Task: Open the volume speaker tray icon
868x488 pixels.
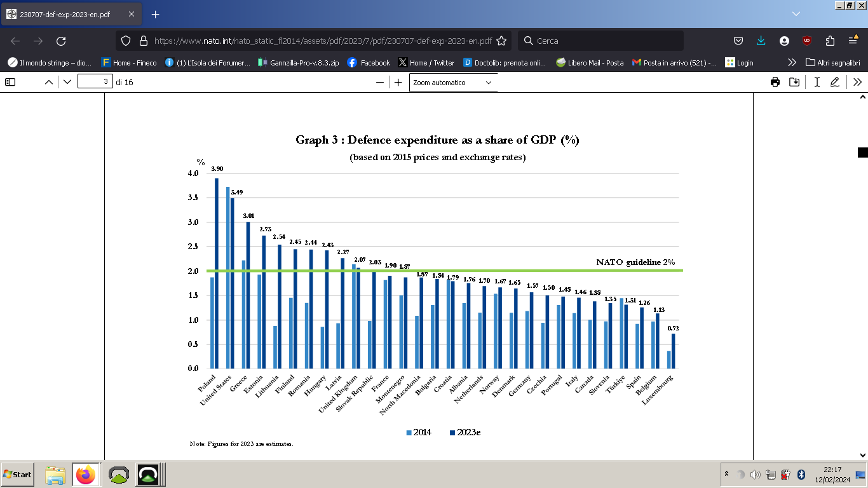Action: pyautogui.click(x=755, y=474)
